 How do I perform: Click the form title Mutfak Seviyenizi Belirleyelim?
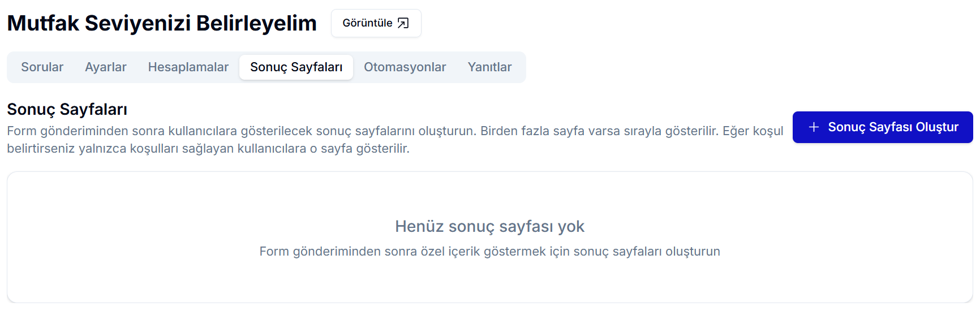click(x=161, y=23)
